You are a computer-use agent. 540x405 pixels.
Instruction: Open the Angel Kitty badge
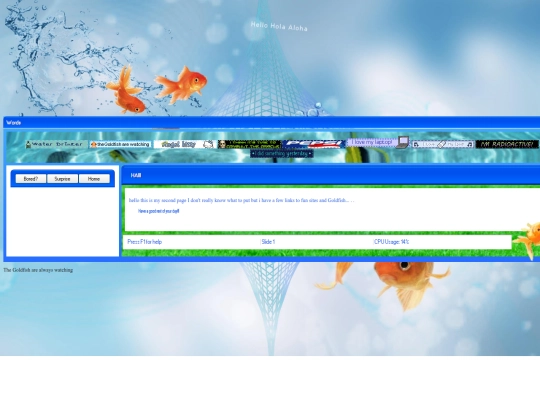(x=185, y=144)
